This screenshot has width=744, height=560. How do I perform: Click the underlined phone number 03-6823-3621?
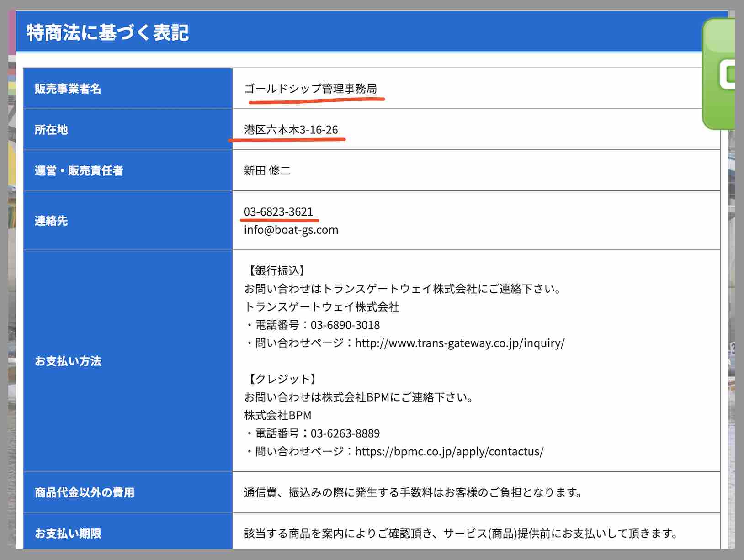tap(278, 211)
